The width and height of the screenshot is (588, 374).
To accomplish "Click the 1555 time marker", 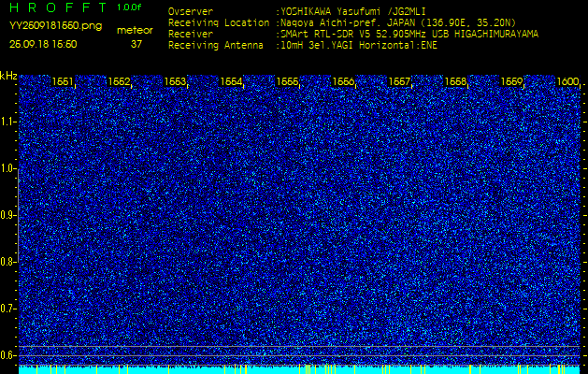I will [x=287, y=81].
